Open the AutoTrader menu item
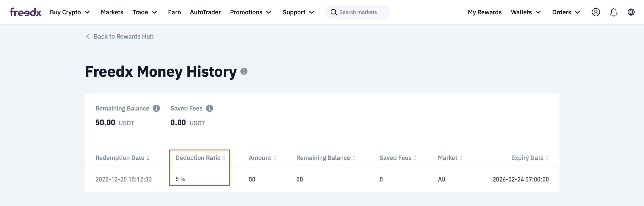The width and height of the screenshot is (644, 206). pos(205,12)
